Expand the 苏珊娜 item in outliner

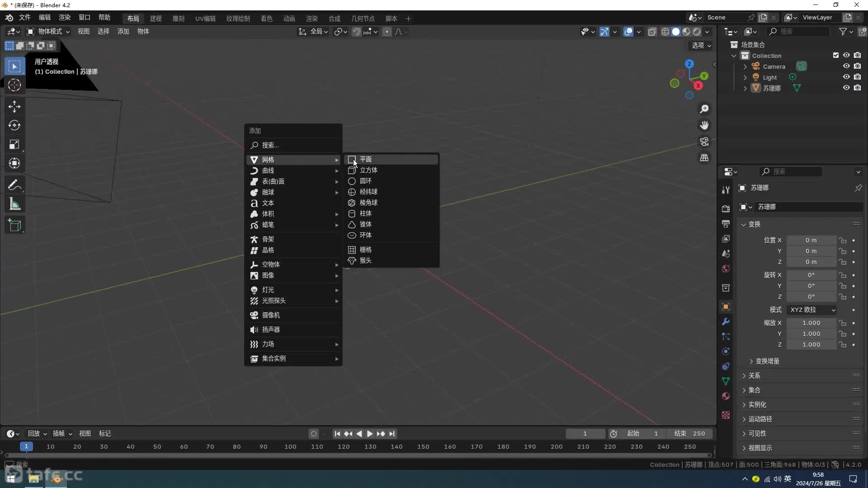pyautogui.click(x=745, y=88)
